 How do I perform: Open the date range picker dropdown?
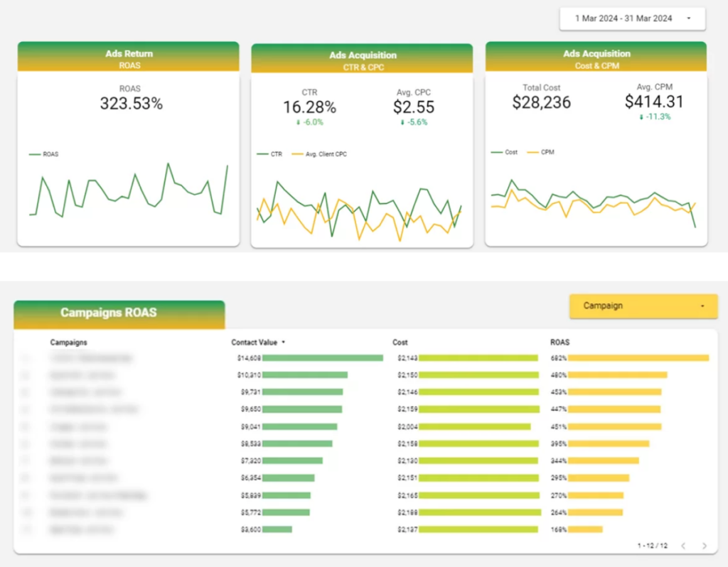(631, 18)
